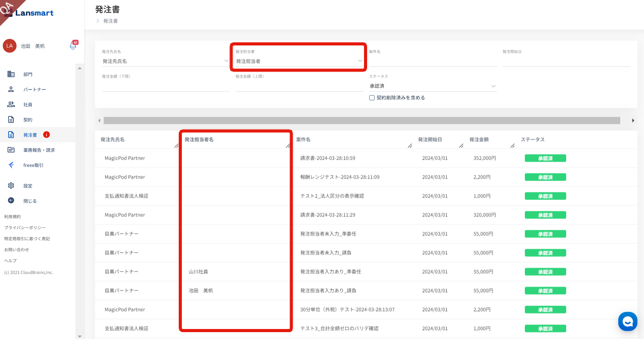
Task: Click the 設定 gear icon
Action: [x=11, y=186]
